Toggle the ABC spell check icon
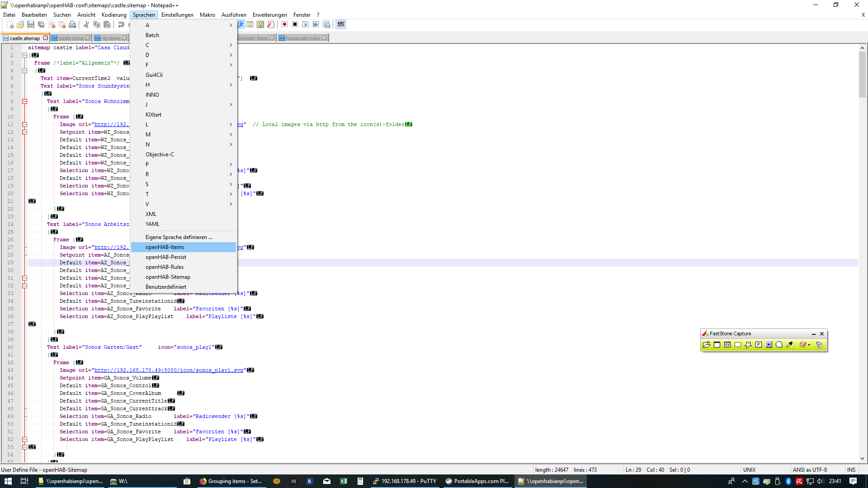The width and height of the screenshot is (868, 488). click(x=341, y=24)
